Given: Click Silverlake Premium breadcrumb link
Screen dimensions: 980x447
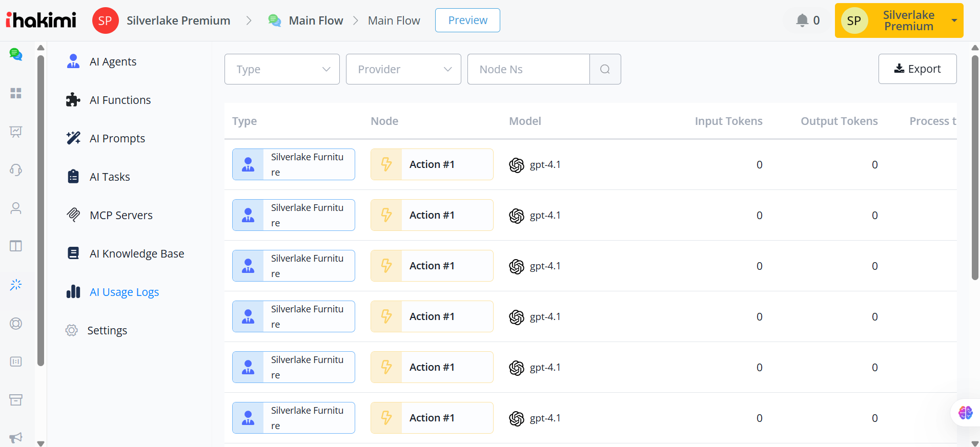Looking at the screenshot, I should pyautogui.click(x=178, y=20).
